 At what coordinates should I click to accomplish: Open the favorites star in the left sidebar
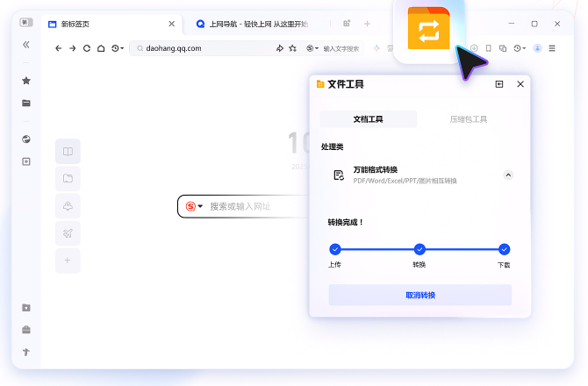(26, 81)
